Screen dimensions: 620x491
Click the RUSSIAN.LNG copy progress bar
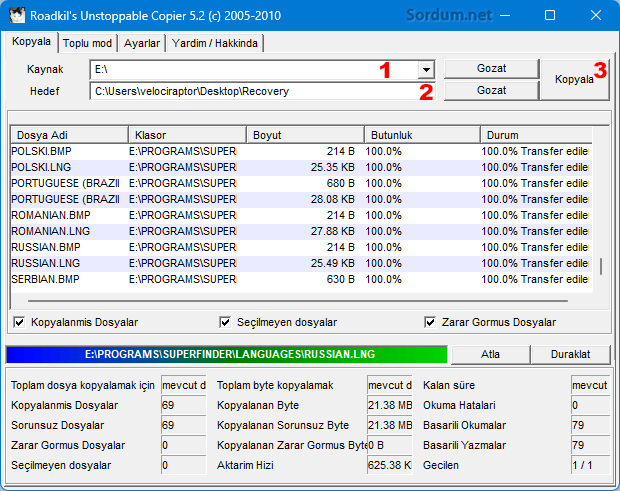227,354
